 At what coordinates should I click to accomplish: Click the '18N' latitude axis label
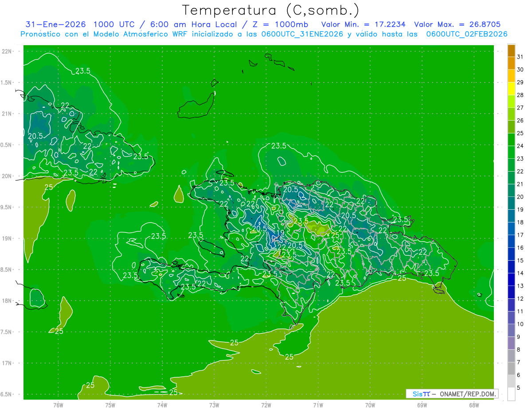(7, 301)
